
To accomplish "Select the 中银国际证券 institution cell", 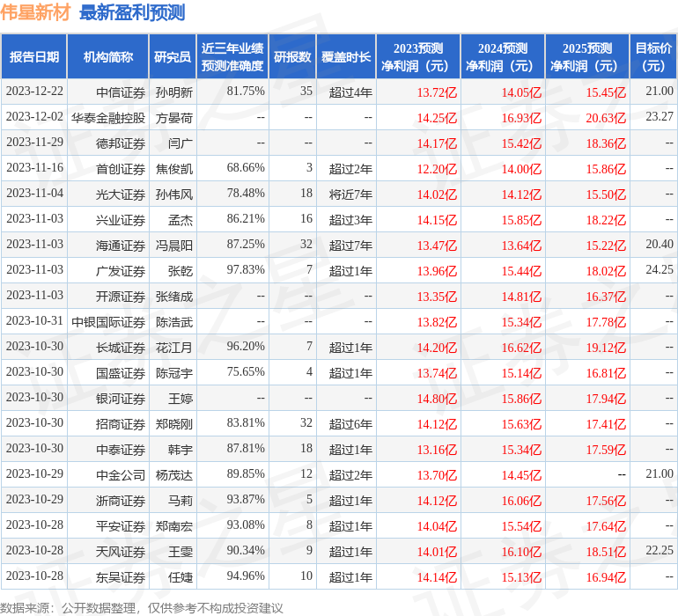I will click(x=108, y=321).
